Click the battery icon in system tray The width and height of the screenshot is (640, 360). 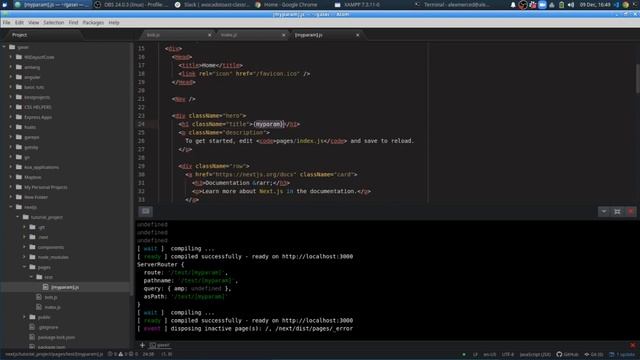tap(561, 5)
